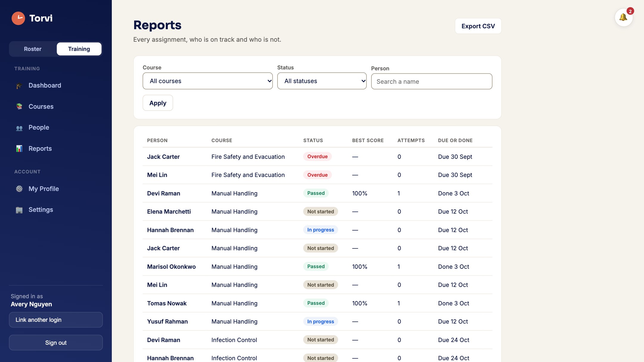This screenshot has height=362, width=644.
Task: Click Infection Control in Devi Raman's row
Action: click(234, 340)
